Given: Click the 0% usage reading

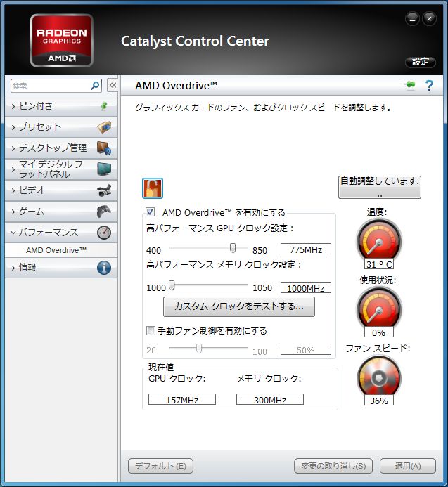Looking at the screenshot, I should (x=379, y=332).
